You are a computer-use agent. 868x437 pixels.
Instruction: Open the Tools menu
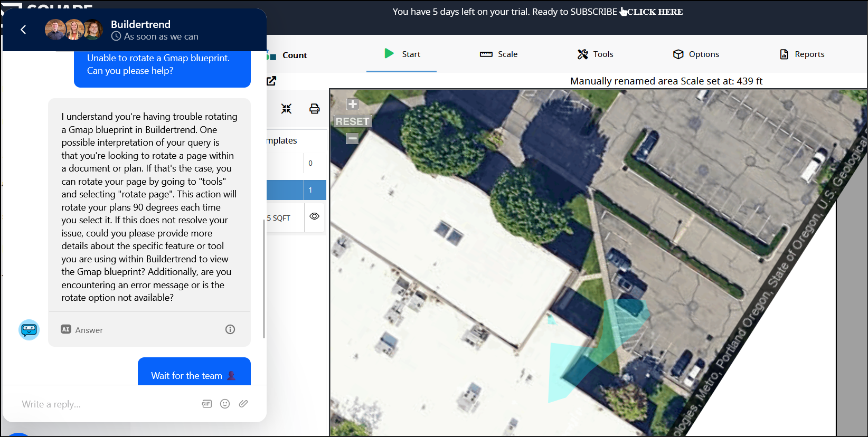click(x=595, y=54)
